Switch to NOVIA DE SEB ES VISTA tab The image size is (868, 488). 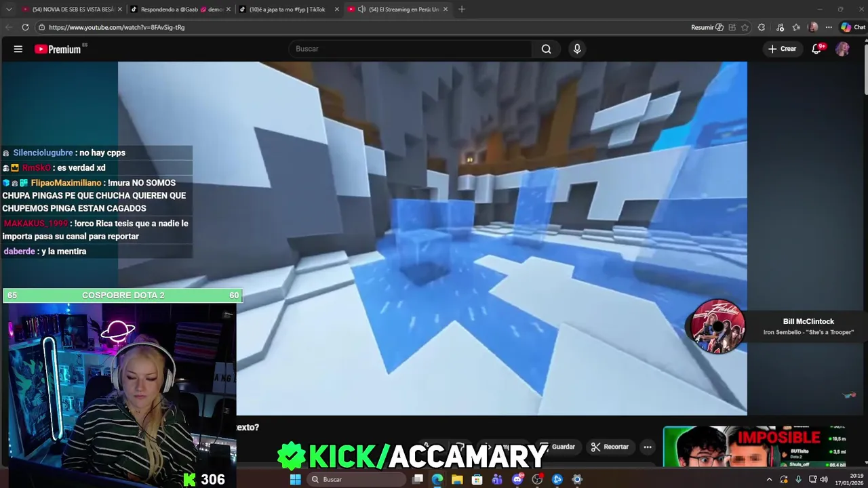tap(71, 9)
